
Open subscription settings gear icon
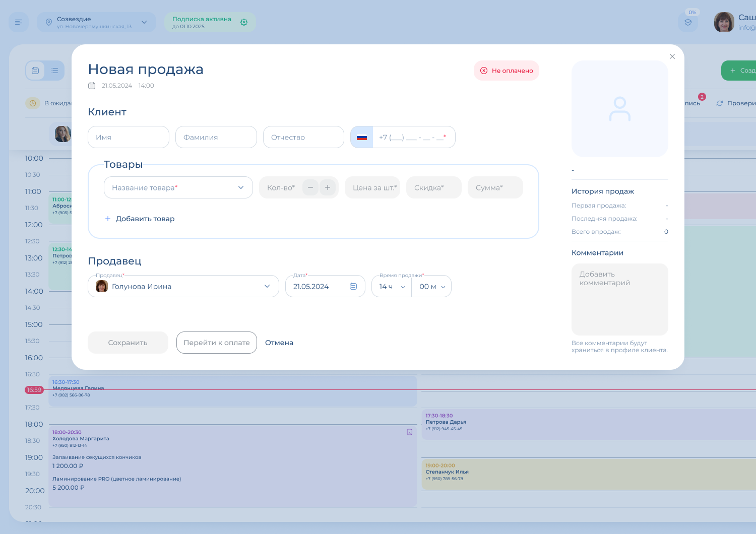point(244,22)
